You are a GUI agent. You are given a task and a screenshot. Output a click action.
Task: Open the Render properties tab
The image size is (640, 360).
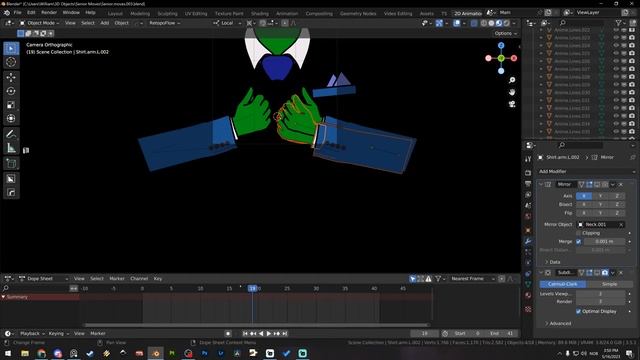tap(528, 173)
